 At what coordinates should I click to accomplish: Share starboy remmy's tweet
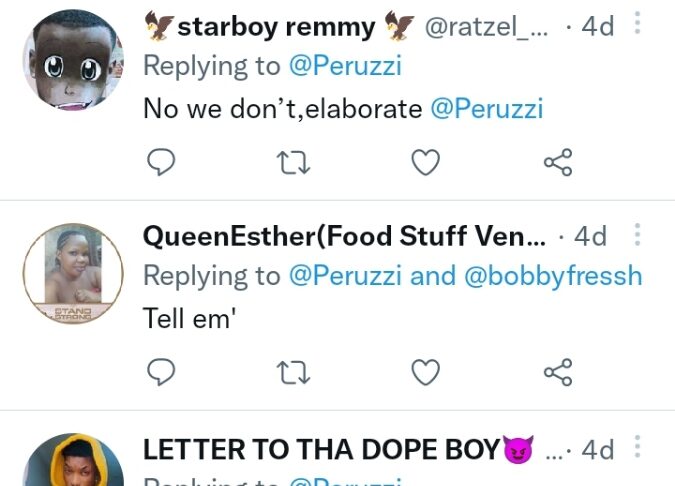point(557,162)
